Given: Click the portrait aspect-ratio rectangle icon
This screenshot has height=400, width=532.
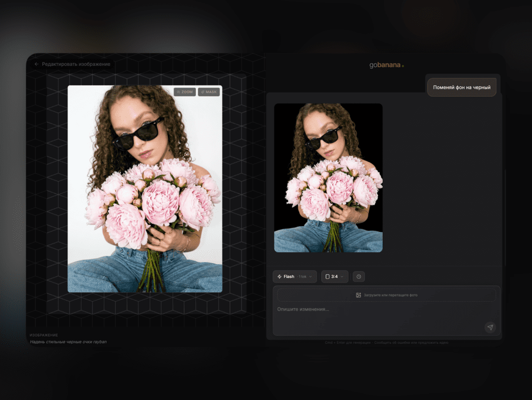Looking at the screenshot, I should click(x=327, y=277).
